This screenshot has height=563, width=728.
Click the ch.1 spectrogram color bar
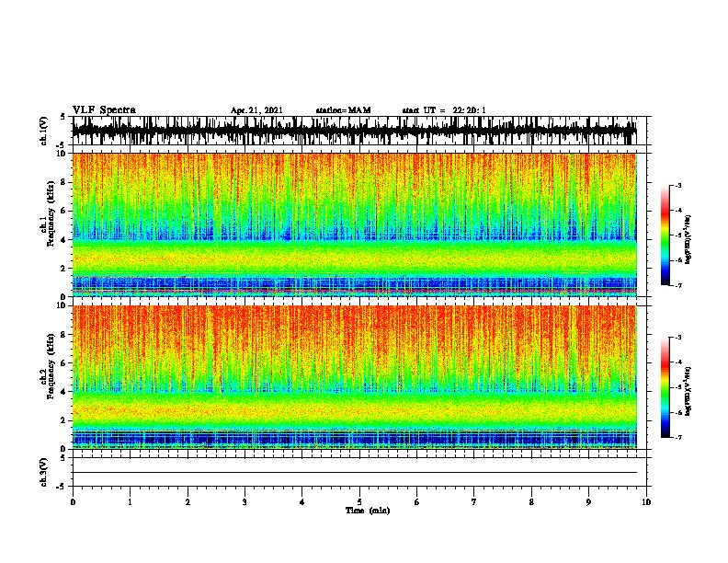(x=665, y=236)
